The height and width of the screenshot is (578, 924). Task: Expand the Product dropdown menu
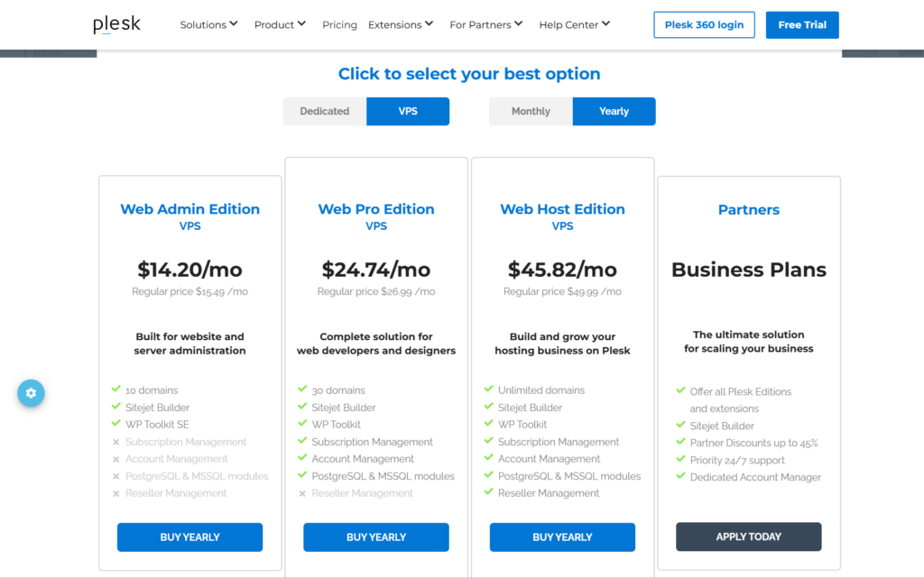tap(280, 24)
